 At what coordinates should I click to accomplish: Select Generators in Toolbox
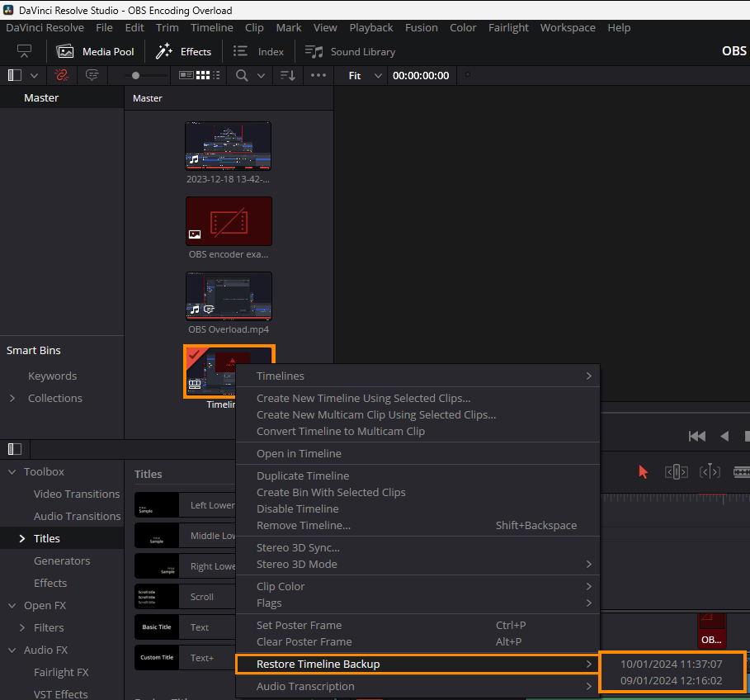[x=62, y=560]
